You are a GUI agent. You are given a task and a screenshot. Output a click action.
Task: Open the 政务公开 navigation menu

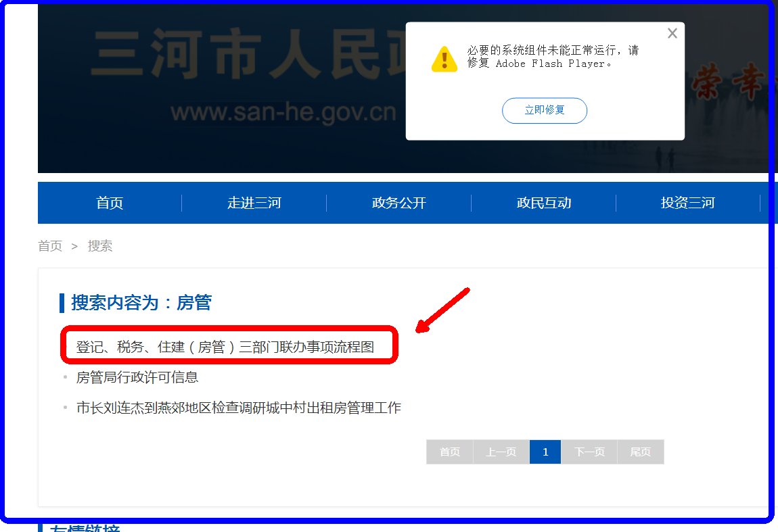coord(398,202)
